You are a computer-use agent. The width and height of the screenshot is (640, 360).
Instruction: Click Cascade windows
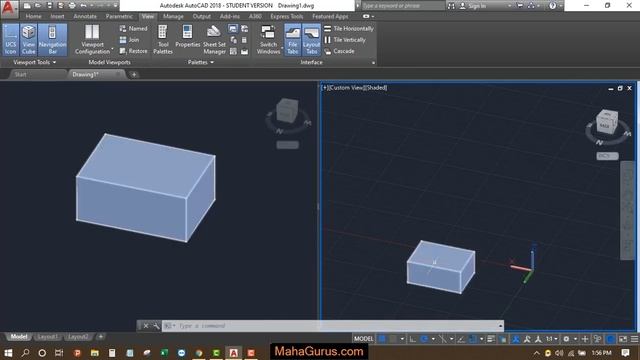[339, 51]
